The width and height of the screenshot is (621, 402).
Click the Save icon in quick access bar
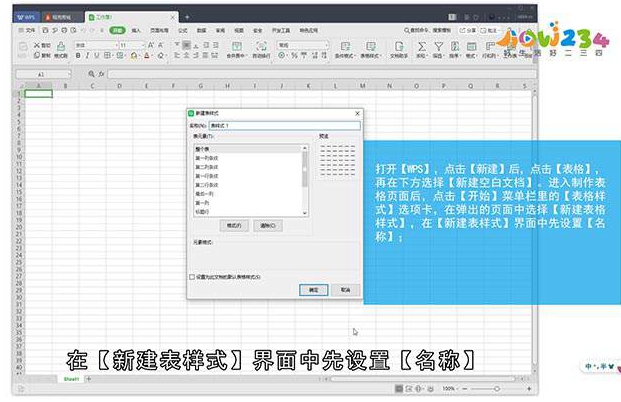pos(46,30)
